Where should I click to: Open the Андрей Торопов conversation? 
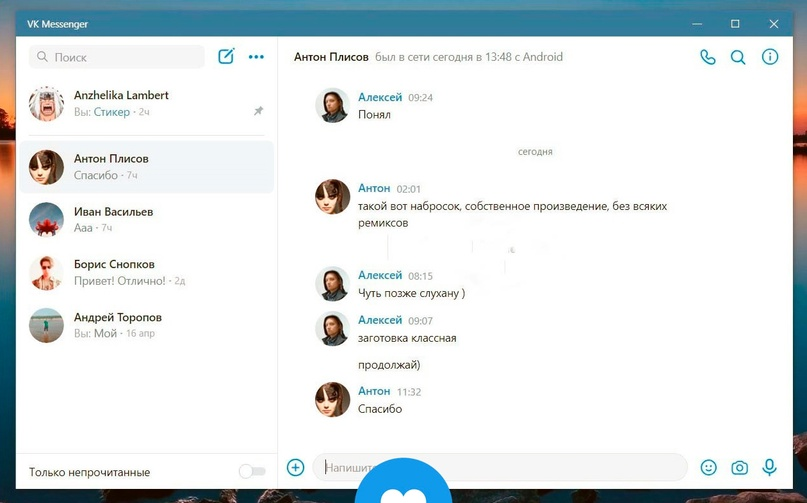[x=147, y=325]
